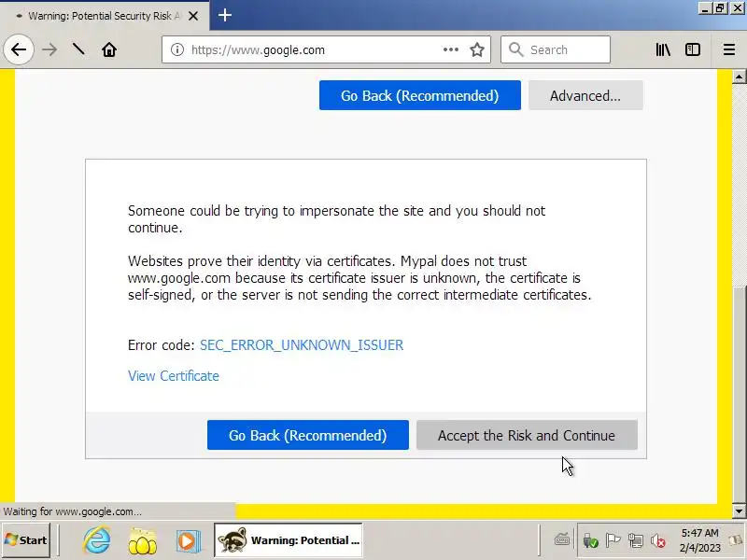Screen dimensions: 747x560
Task: Click the forward navigation arrow
Action: pyautogui.click(x=49, y=49)
